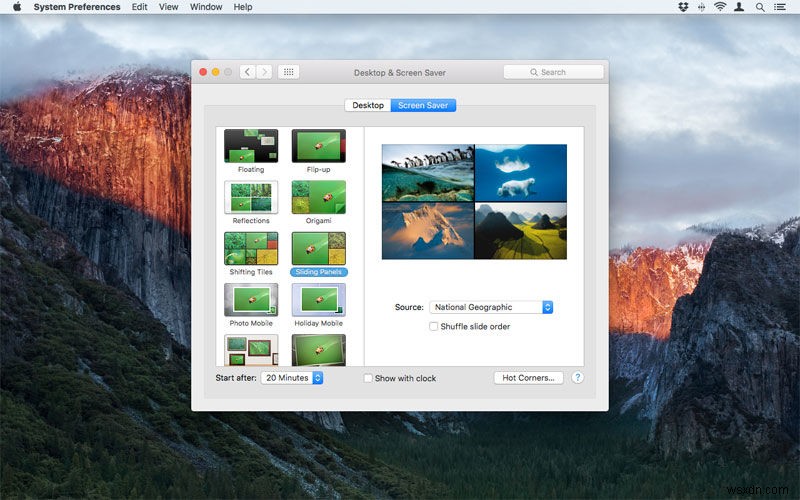Click the Hot Corners button
Screen dimensions: 800x500
pyautogui.click(x=528, y=378)
